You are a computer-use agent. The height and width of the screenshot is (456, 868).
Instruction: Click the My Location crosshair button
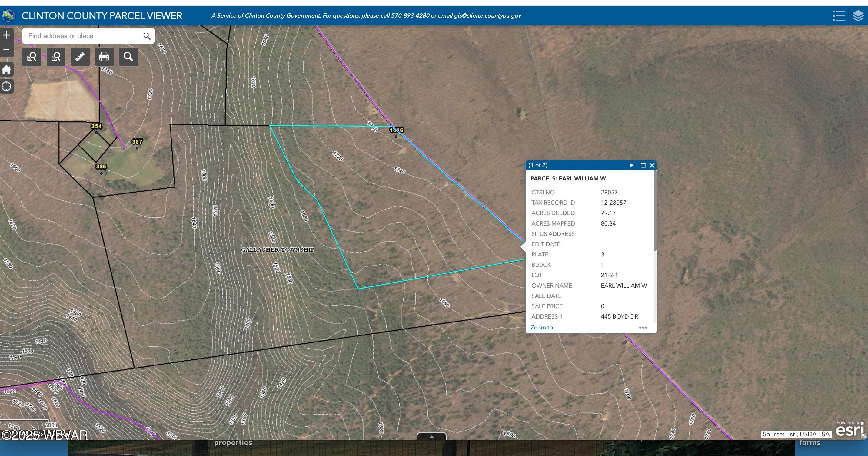click(x=6, y=87)
